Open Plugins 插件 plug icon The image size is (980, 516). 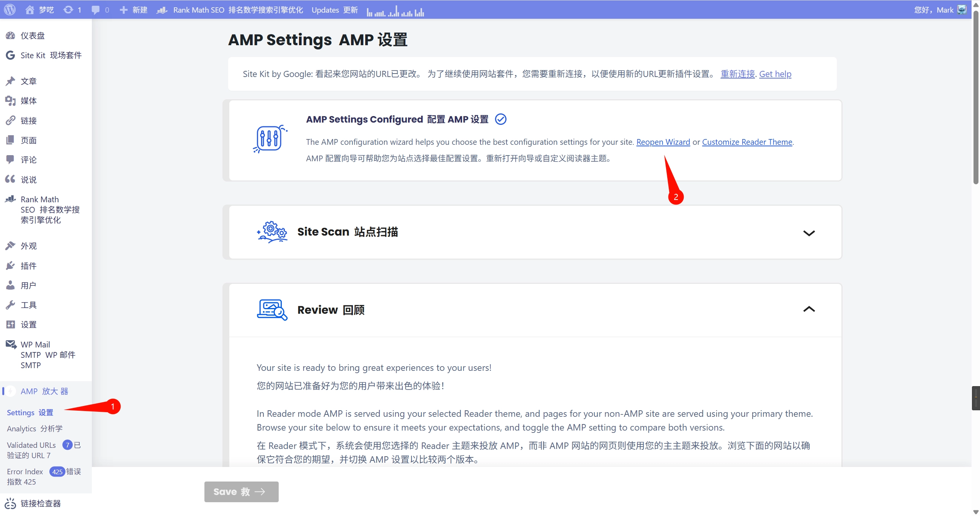tap(10, 265)
